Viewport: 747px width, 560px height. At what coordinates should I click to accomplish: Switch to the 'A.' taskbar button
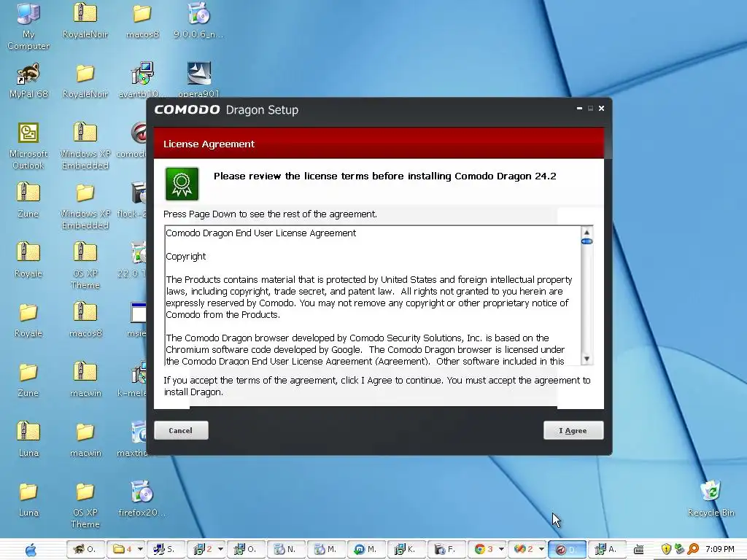click(606, 550)
